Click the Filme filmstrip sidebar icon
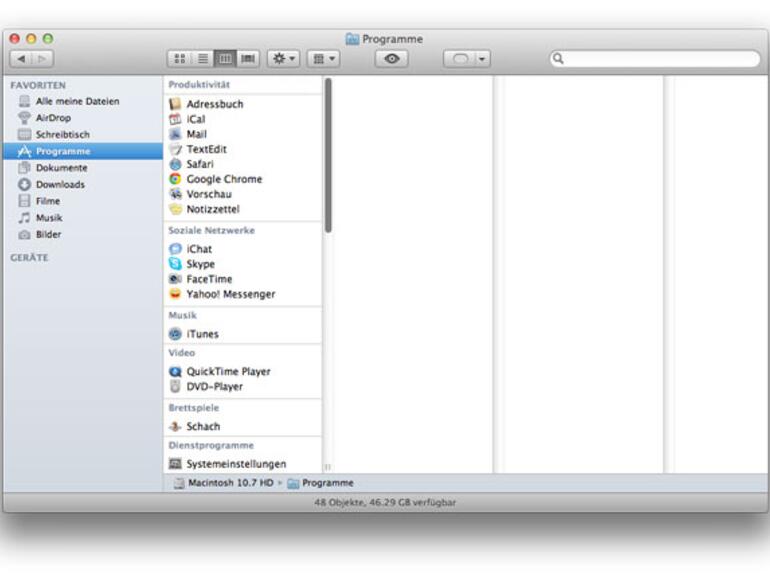Viewport: 770px width, 578px height. (x=24, y=201)
